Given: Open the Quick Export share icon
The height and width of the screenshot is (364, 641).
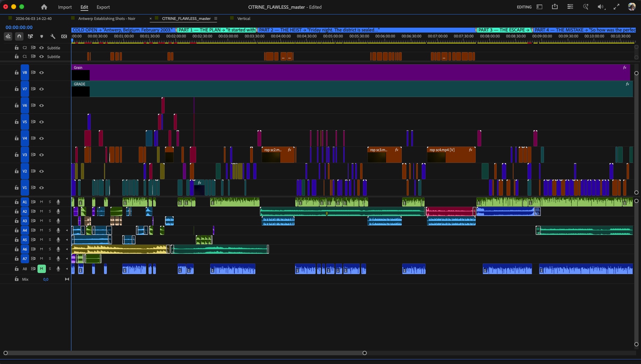Looking at the screenshot, I should coord(555,7).
